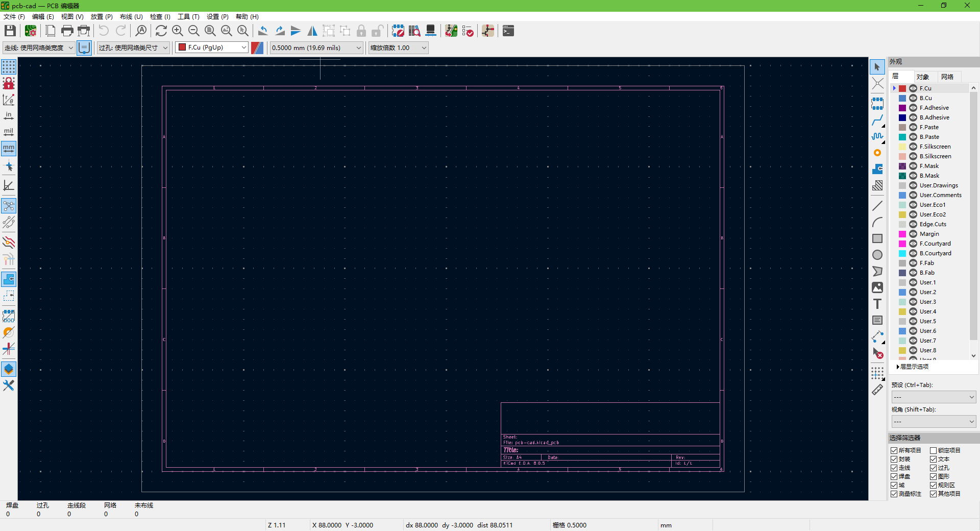The height and width of the screenshot is (531, 980).
Task: Switch units to millimeters
Action: click(x=9, y=149)
